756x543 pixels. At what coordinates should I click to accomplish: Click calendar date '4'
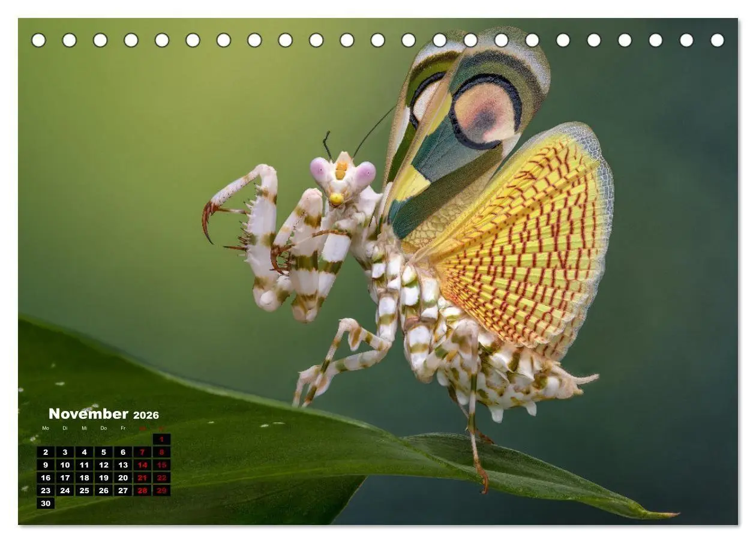click(x=84, y=452)
